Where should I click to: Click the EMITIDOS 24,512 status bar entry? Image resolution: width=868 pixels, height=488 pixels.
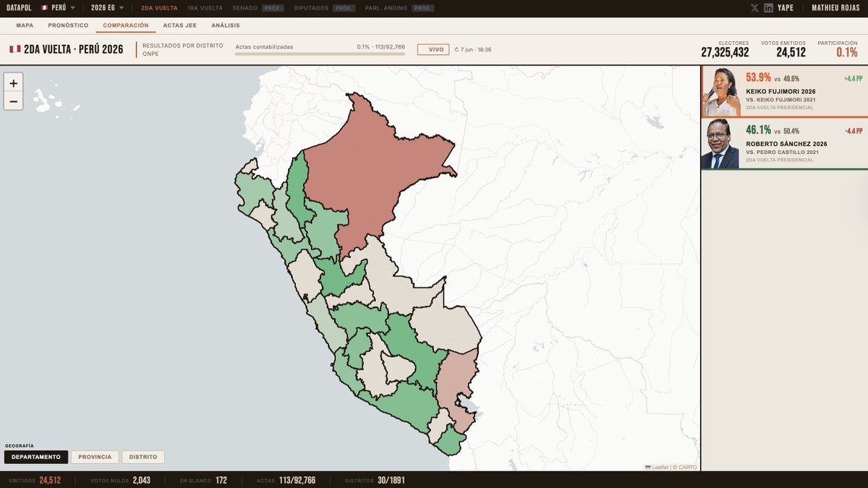pyautogui.click(x=35, y=480)
